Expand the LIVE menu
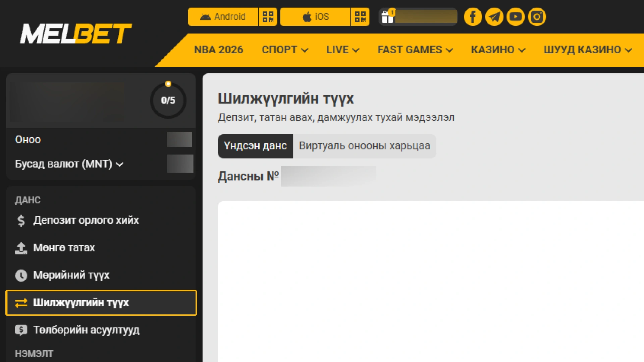Image resolution: width=644 pixels, height=362 pixels. [343, 50]
